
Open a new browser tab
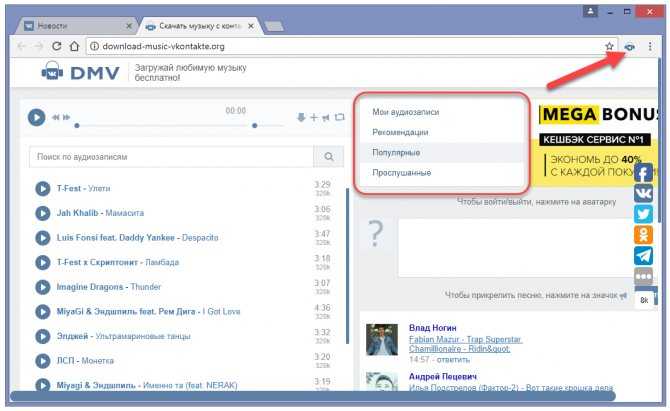point(274,26)
